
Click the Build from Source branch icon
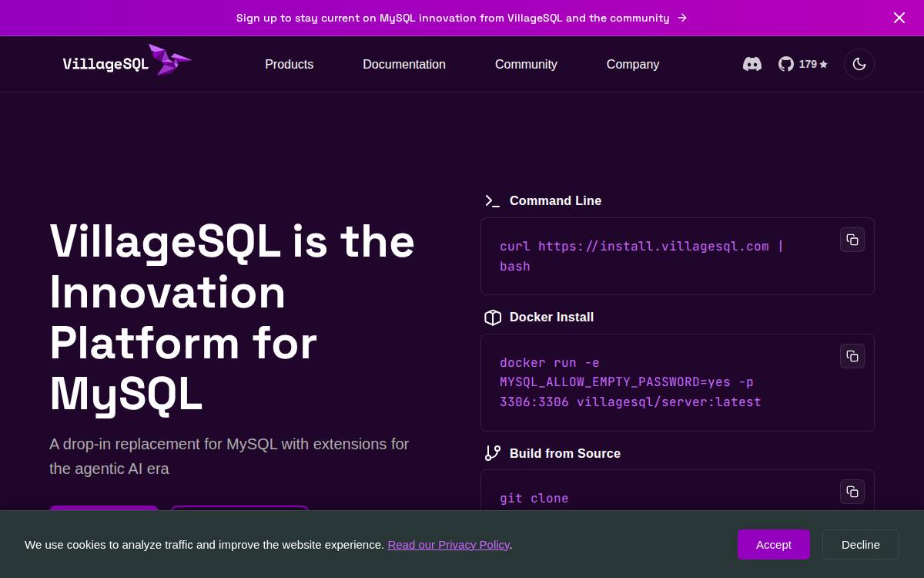pyautogui.click(x=492, y=453)
